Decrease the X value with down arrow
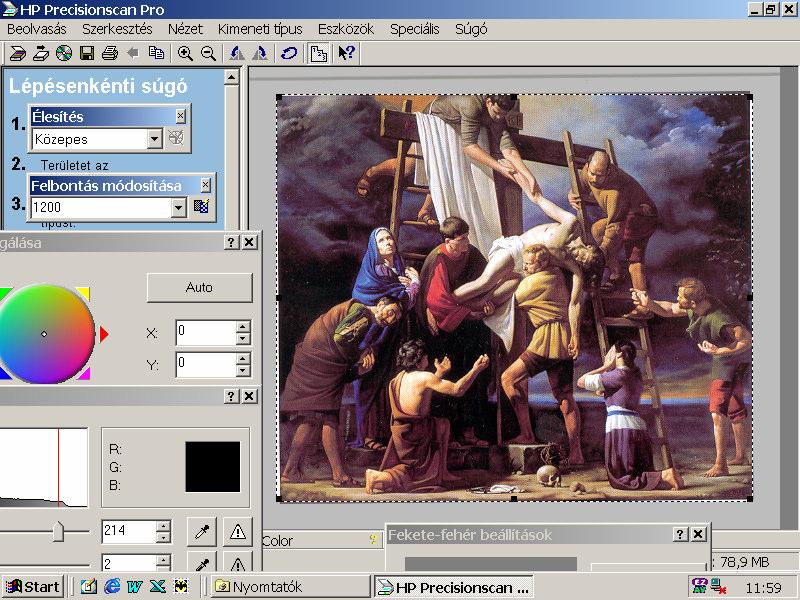The image size is (800, 600). pyautogui.click(x=243, y=339)
